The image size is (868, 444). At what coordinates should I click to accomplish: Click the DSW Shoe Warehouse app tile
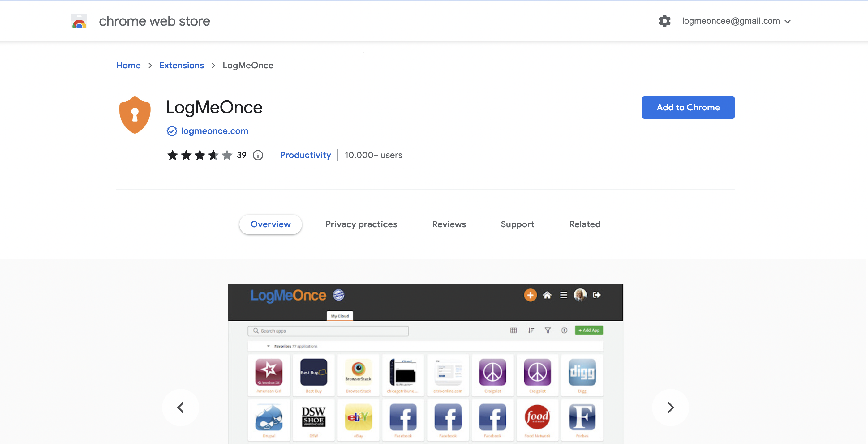(x=313, y=420)
